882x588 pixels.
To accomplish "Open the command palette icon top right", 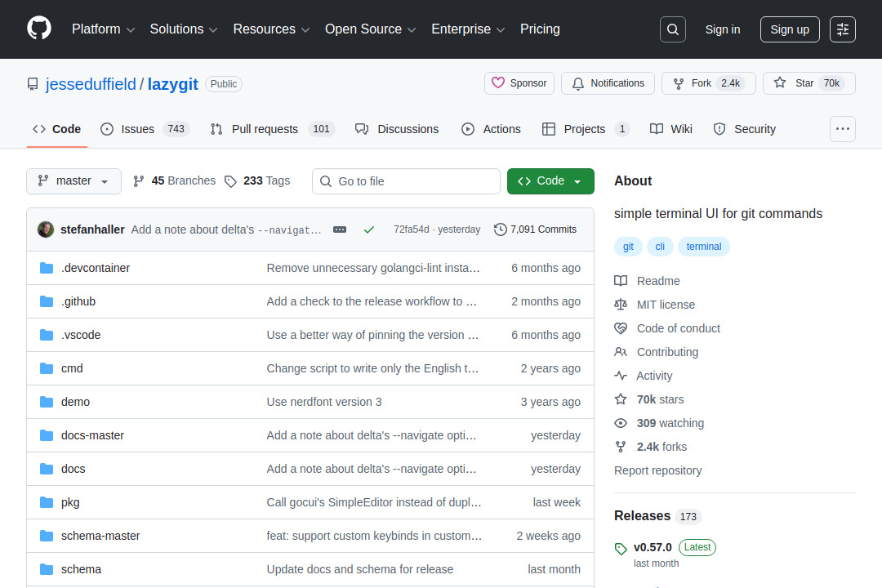I will tap(842, 29).
